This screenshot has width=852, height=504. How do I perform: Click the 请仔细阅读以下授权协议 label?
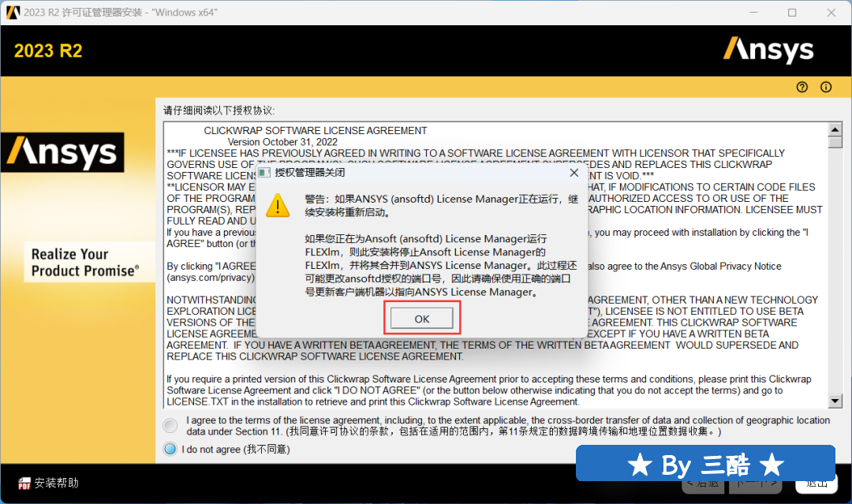tap(219, 110)
